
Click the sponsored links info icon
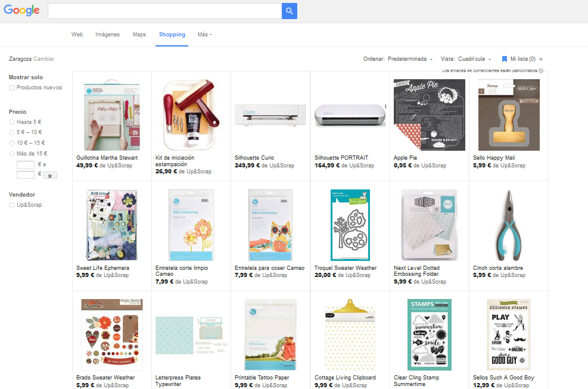(x=541, y=70)
